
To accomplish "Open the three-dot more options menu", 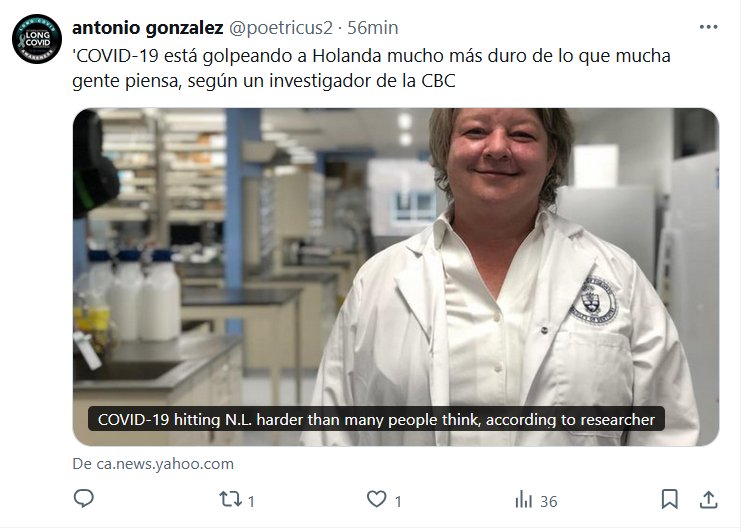I will pos(708,27).
